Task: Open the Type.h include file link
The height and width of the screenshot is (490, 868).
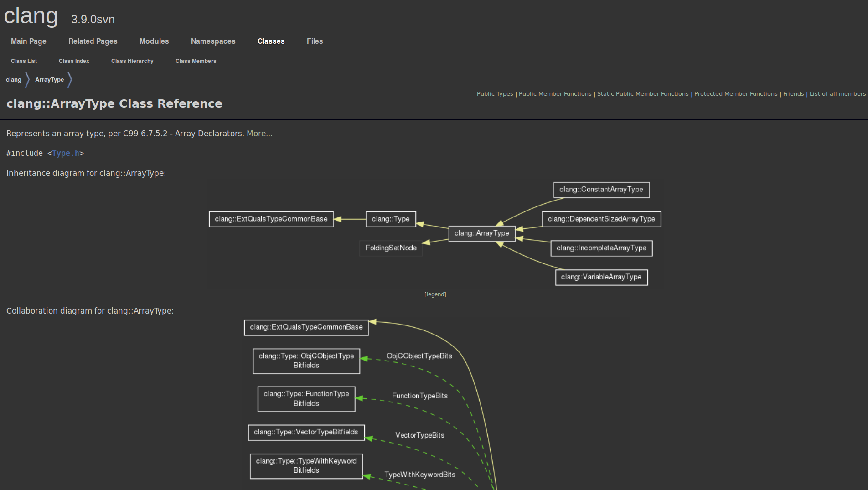Action: [66, 153]
